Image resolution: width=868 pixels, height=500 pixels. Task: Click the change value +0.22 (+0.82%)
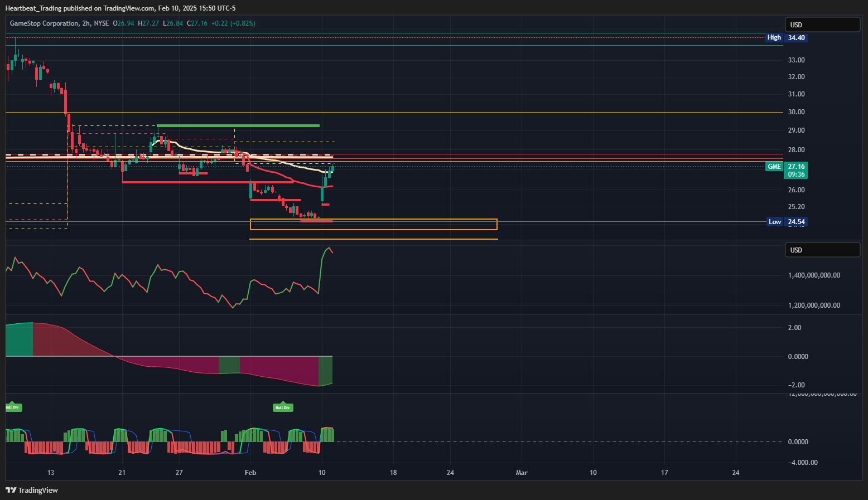pyautogui.click(x=234, y=23)
